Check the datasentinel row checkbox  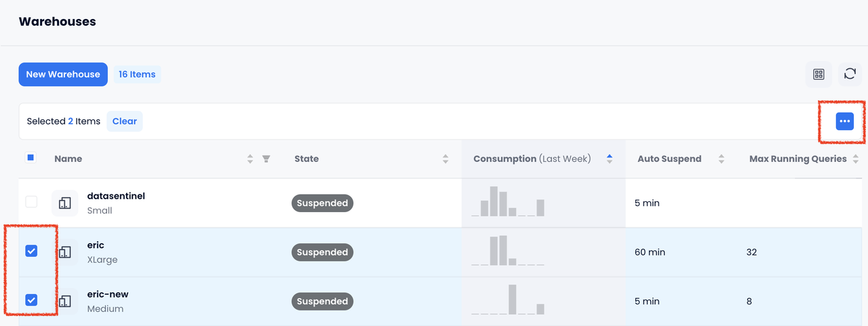click(31, 202)
